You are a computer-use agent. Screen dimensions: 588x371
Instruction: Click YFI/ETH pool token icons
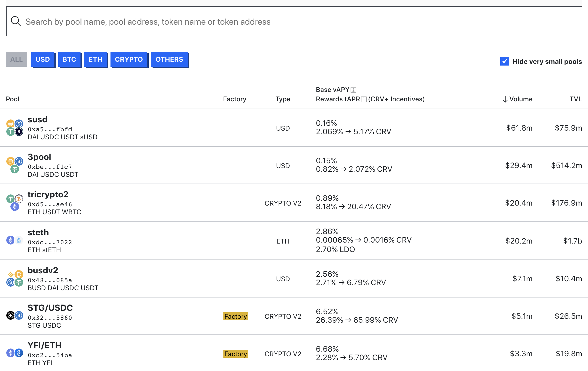pyautogui.click(x=15, y=353)
